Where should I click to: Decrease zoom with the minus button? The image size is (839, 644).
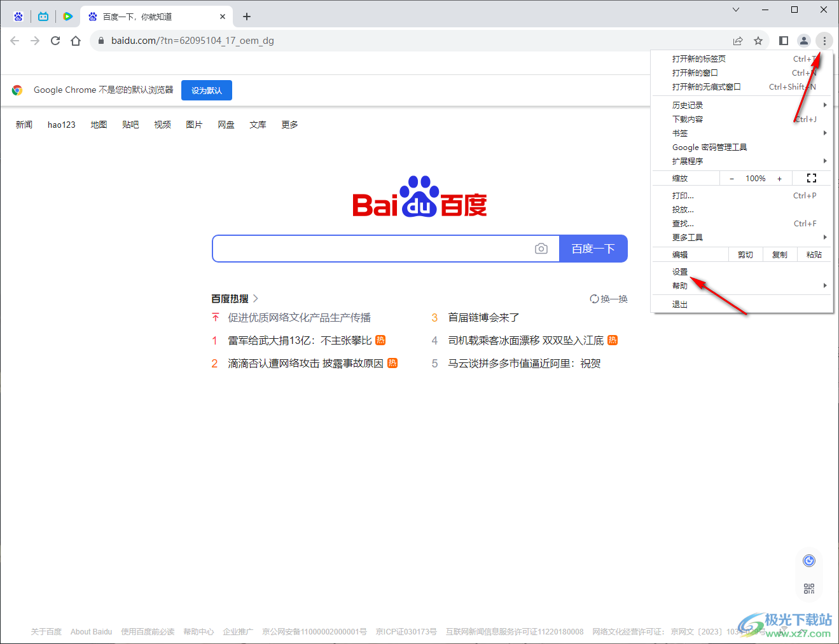tap(732, 179)
